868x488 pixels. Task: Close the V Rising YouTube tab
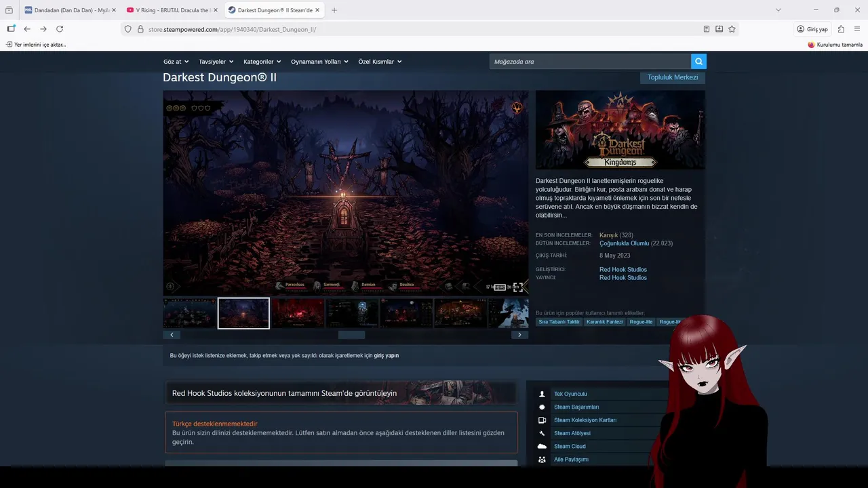[x=216, y=10]
